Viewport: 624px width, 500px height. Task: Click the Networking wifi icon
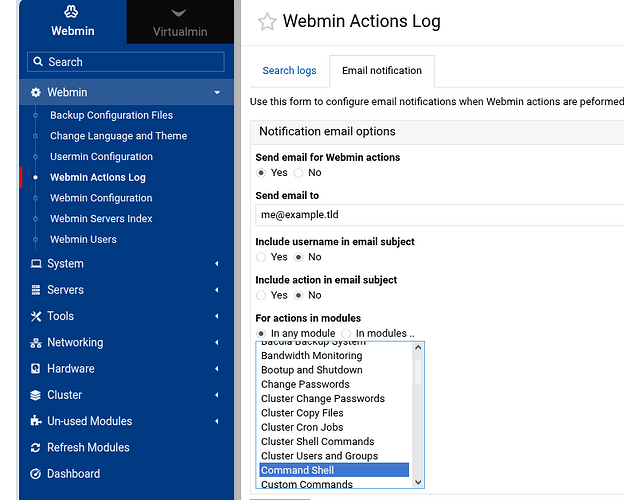tap(36, 343)
